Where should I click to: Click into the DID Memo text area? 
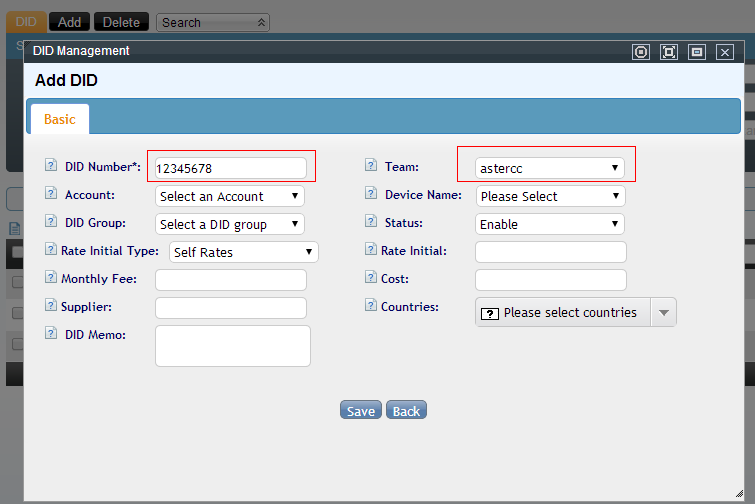coord(232,346)
